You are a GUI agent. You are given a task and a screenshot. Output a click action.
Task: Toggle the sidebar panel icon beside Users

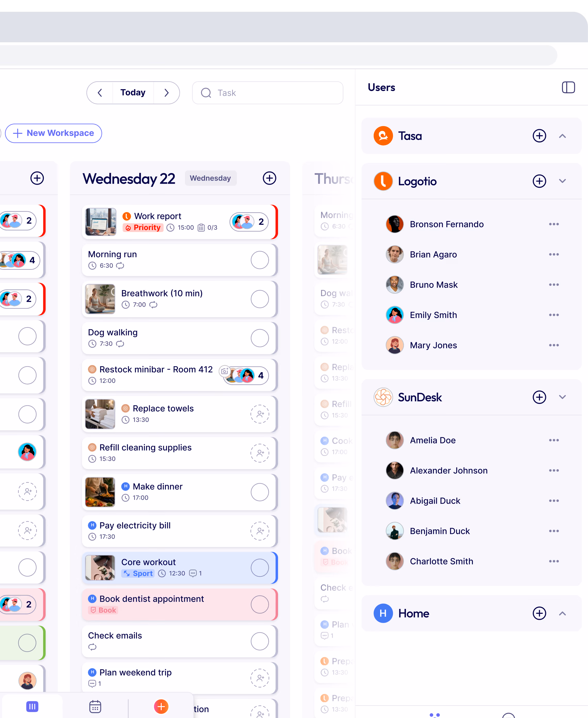coord(568,87)
